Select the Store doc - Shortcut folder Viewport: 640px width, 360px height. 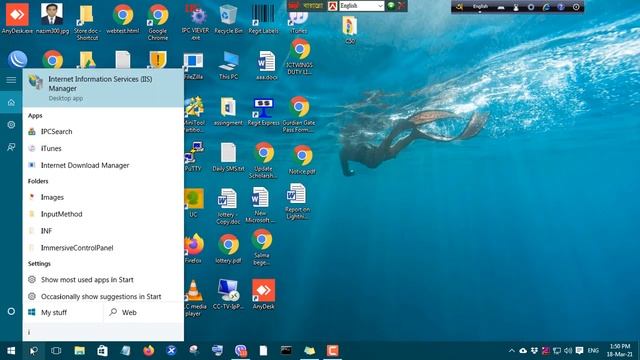(87, 22)
